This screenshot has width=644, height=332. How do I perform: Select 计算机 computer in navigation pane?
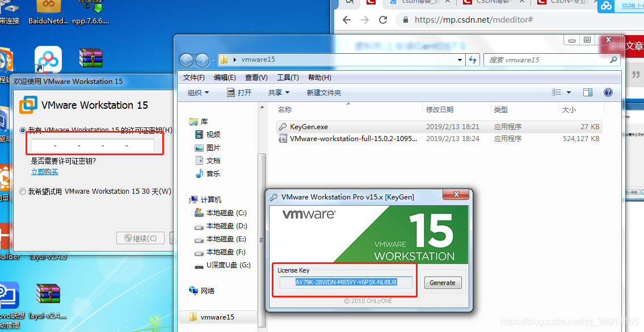(205, 199)
